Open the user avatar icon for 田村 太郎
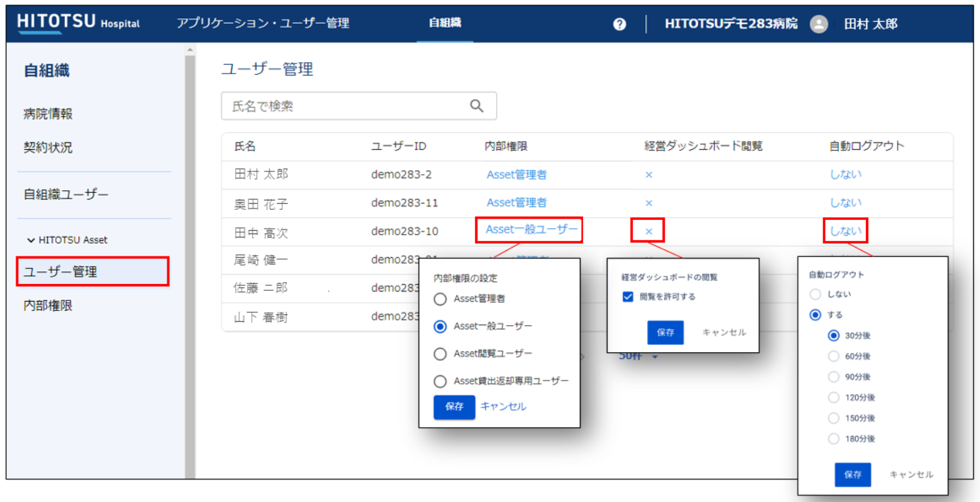This screenshot has height=502, width=980. 819,24
